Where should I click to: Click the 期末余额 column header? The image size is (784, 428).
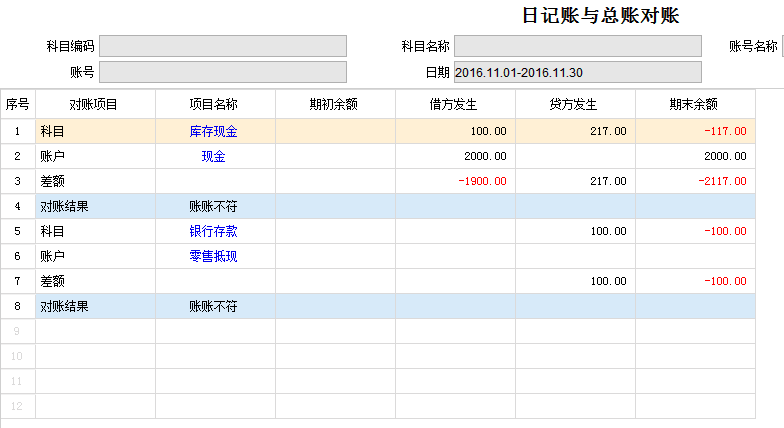694,104
